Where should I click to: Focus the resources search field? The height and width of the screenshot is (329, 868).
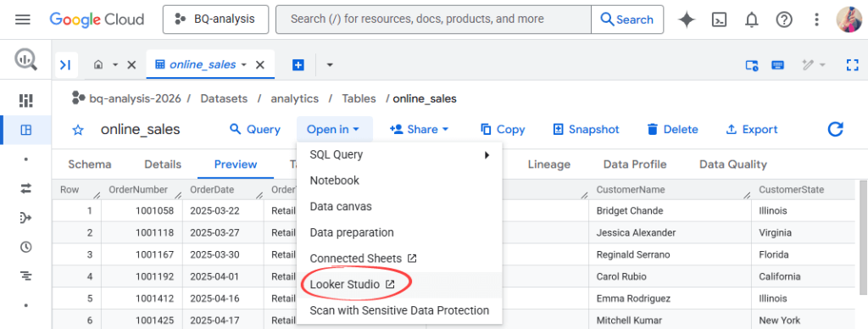[433, 20]
